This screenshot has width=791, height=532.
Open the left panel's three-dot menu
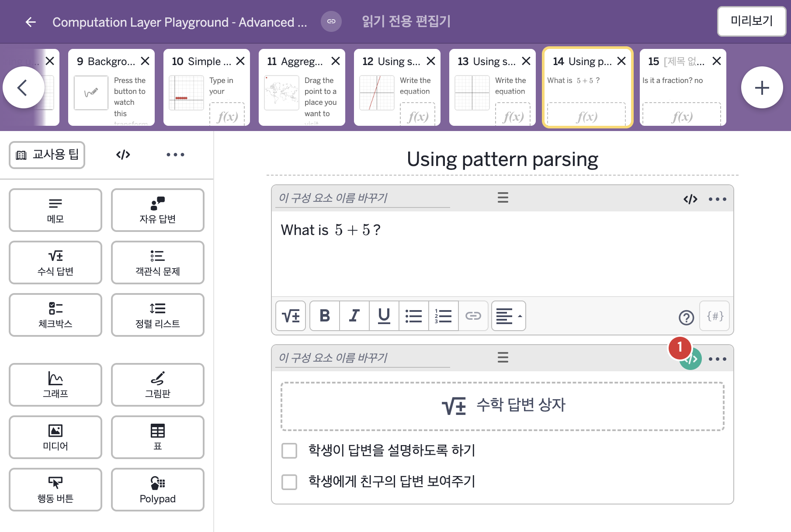click(x=175, y=155)
